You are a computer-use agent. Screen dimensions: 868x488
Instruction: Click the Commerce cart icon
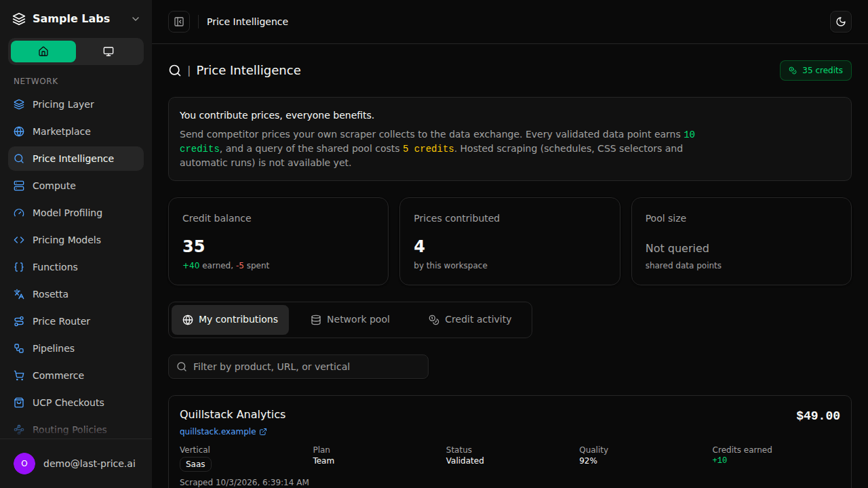pos(19,375)
